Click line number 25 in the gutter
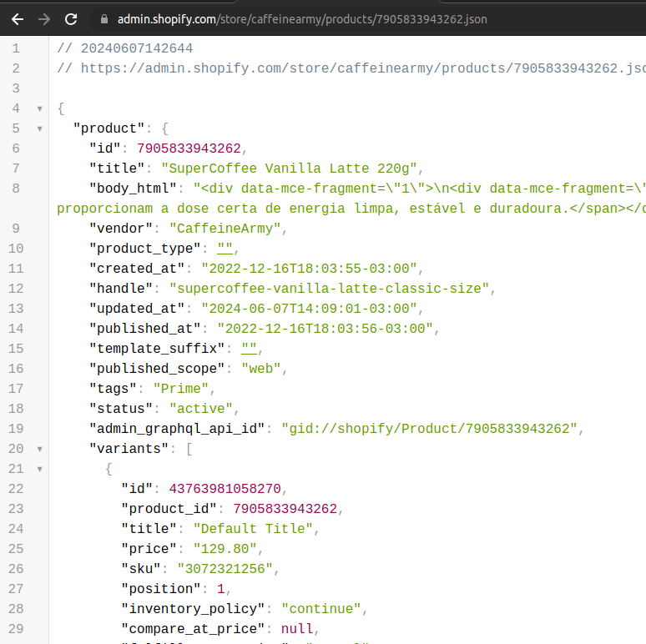This screenshot has height=644, width=646. coord(16,549)
